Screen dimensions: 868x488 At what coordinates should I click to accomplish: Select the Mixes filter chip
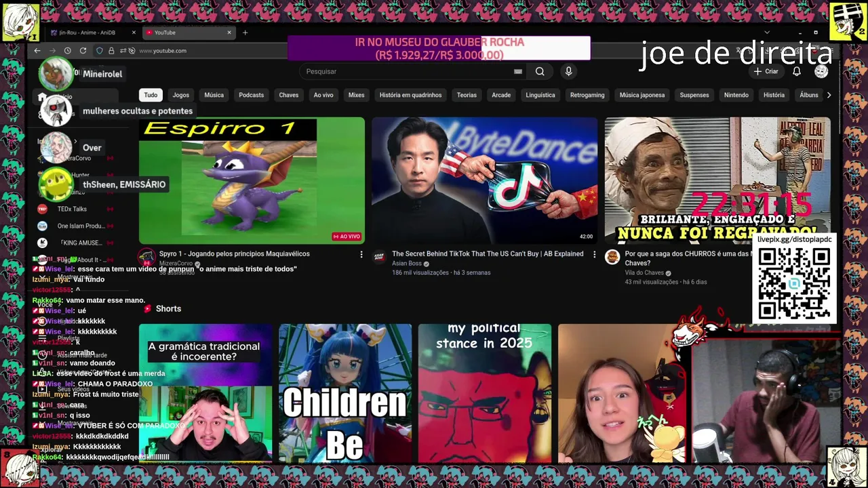click(x=357, y=95)
